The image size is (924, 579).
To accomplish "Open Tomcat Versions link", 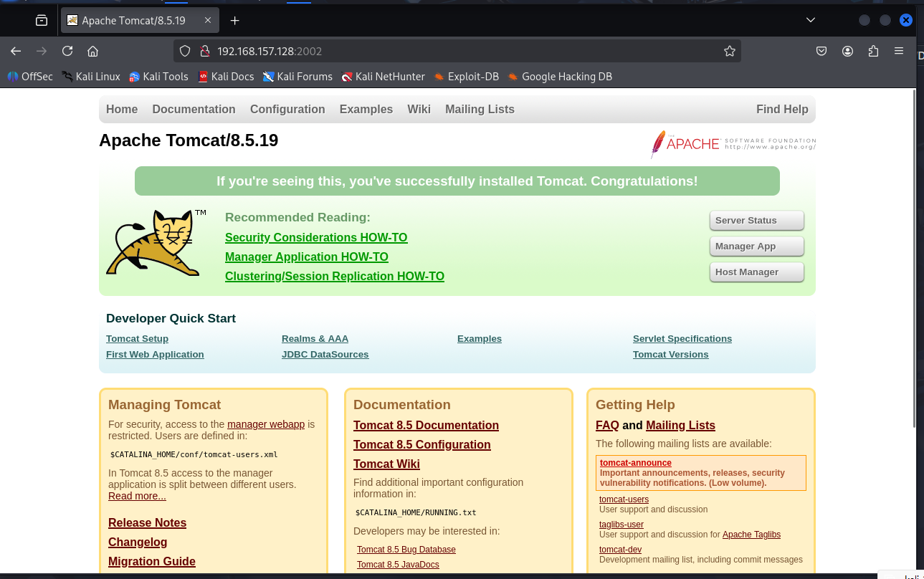I will [670, 354].
